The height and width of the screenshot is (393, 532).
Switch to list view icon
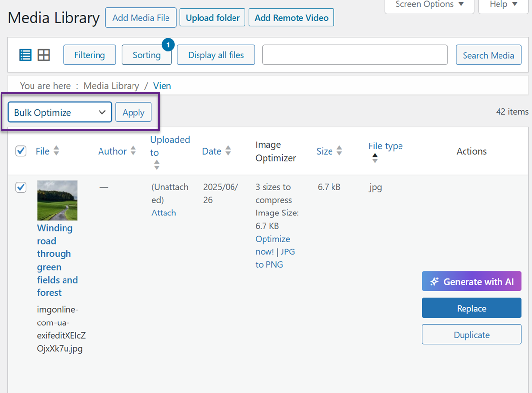(25, 55)
